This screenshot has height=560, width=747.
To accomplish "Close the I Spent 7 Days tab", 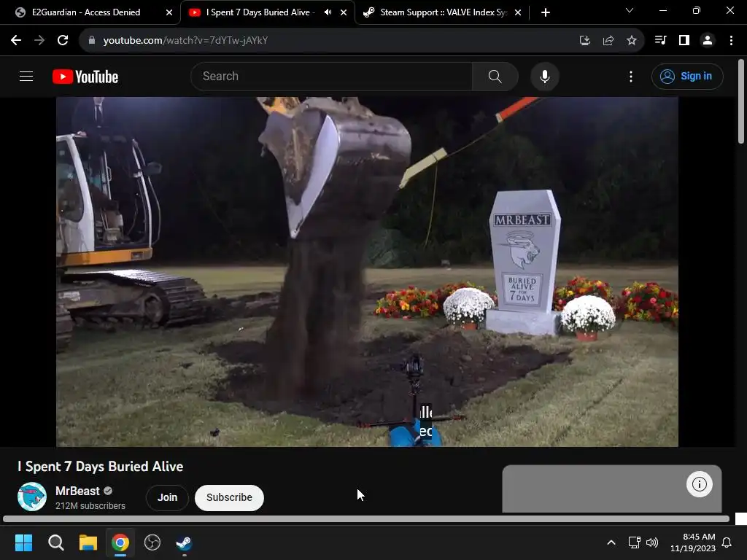I will [344, 12].
